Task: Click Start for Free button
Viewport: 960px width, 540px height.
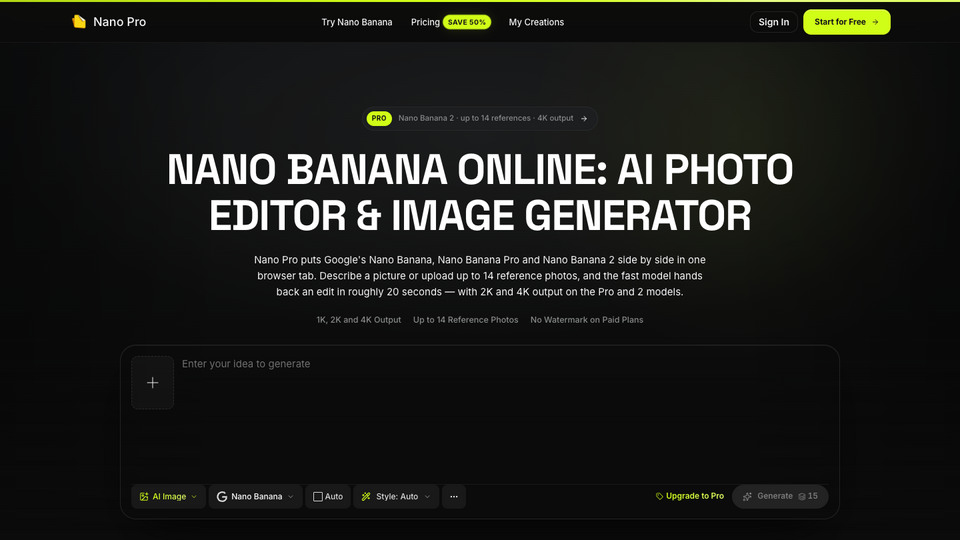Action: coord(847,22)
